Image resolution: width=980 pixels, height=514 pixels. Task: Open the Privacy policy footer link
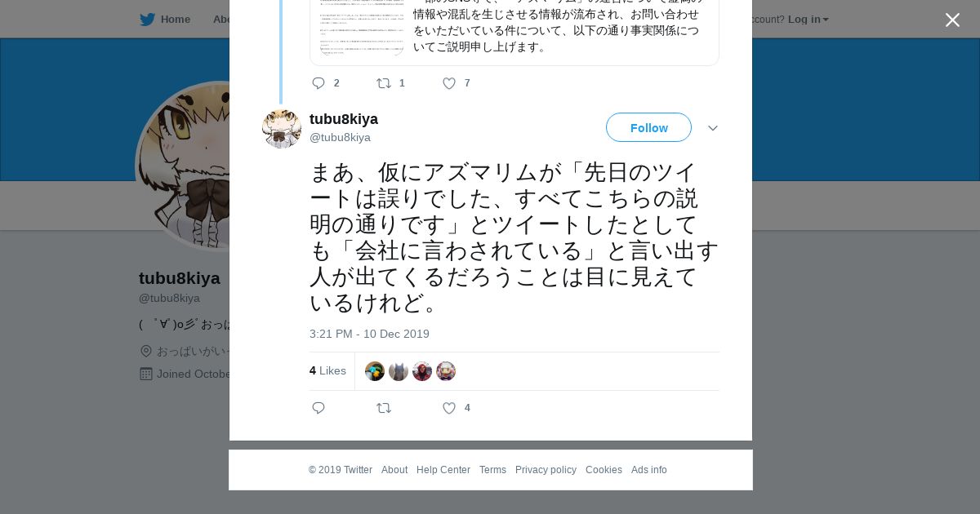tap(546, 470)
